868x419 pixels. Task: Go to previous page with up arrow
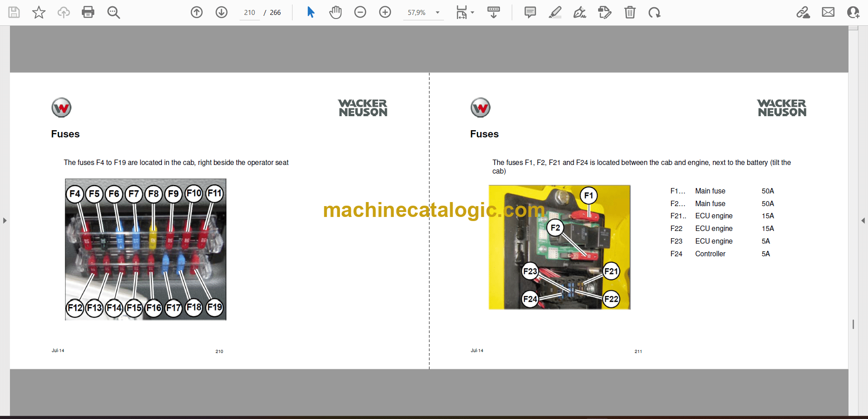(197, 12)
